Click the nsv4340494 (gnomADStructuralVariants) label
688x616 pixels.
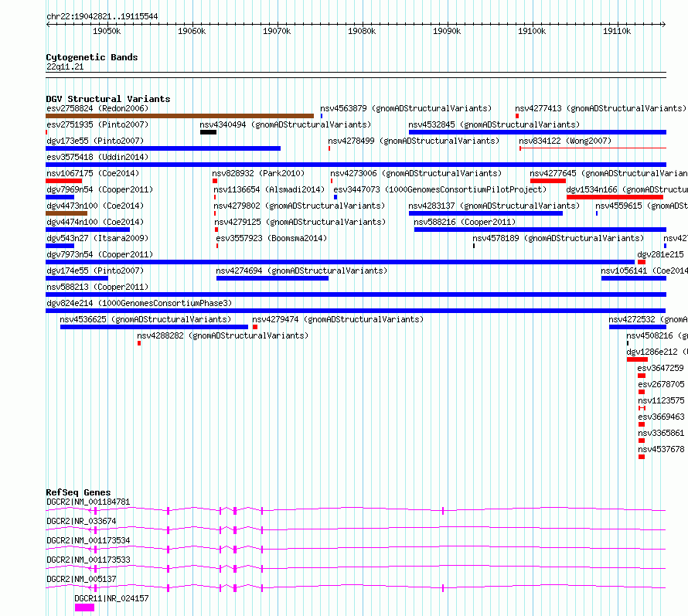(285, 124)
